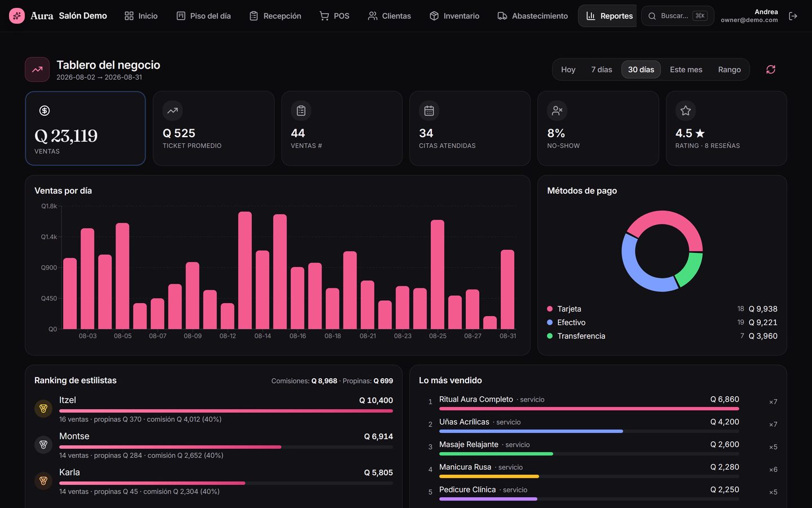Click the last bar for 08-31
Image resolution: width=812 pixels, height=508 pixels.
pyautogui.click(x=507, y=290)
